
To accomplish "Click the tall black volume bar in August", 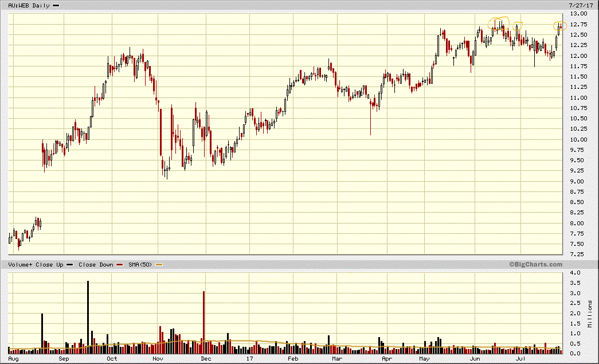I will click(42, 334).
